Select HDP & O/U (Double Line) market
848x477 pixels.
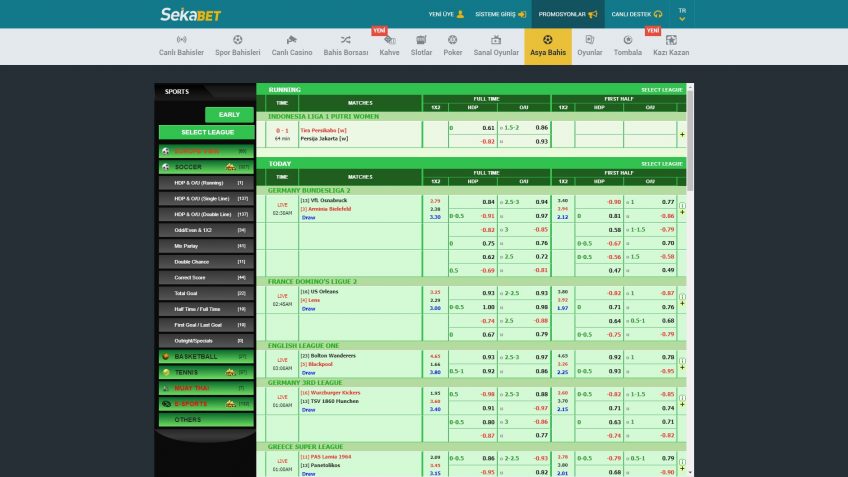coord(207,214)
